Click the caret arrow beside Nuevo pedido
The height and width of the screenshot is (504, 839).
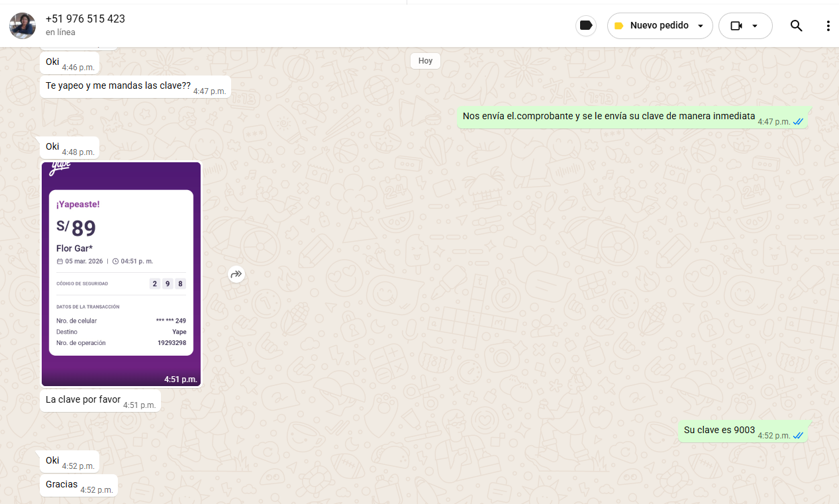click(x=701, y=26)
